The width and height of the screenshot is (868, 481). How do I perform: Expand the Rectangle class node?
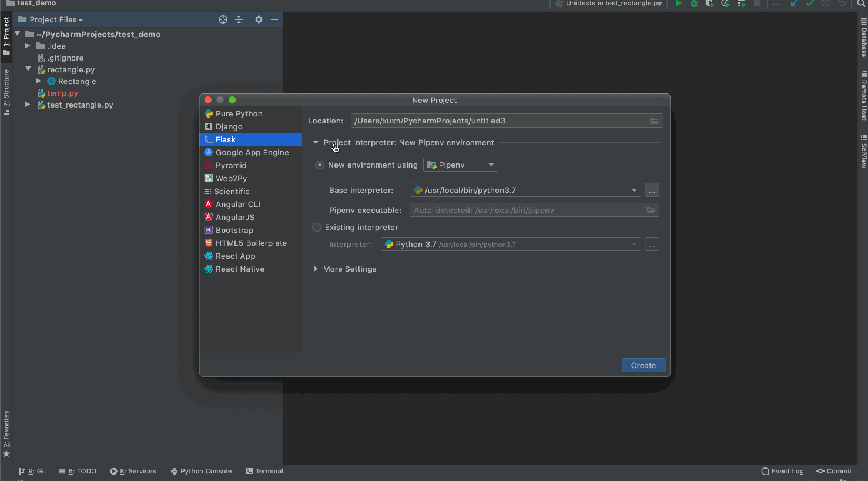tap(39, 81)
